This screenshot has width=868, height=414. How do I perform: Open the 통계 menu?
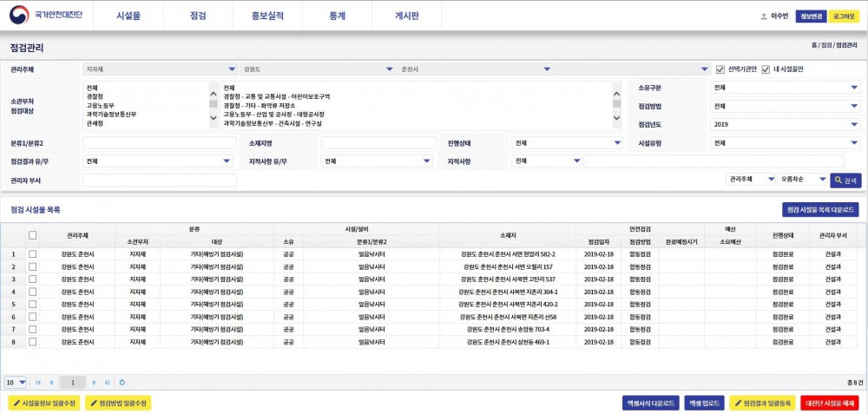337,16
